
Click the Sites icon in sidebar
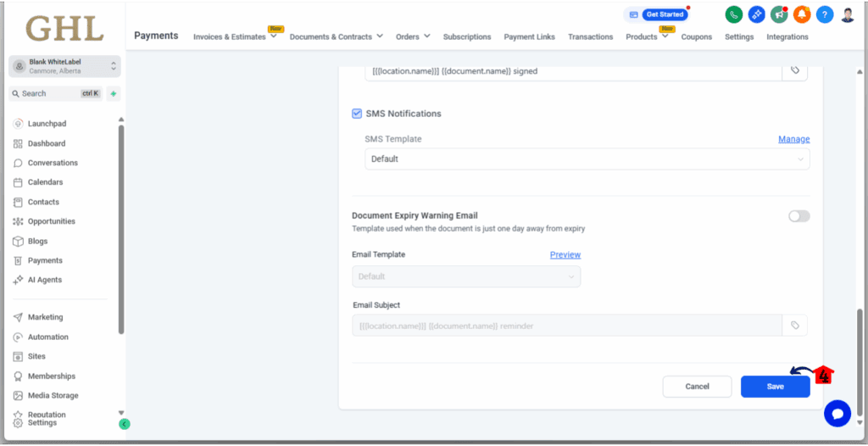coord(18,356)
